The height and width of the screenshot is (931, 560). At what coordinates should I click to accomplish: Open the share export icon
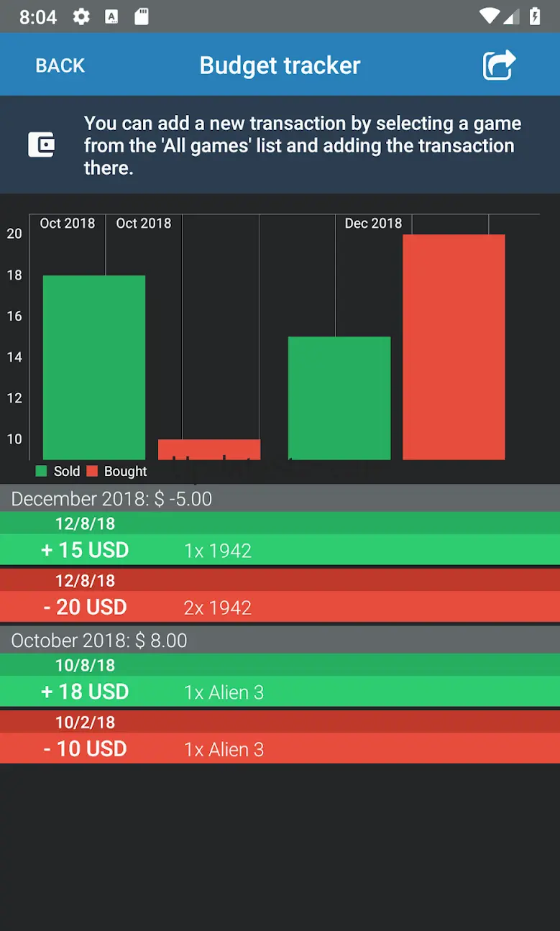click(x=499, y=65)
